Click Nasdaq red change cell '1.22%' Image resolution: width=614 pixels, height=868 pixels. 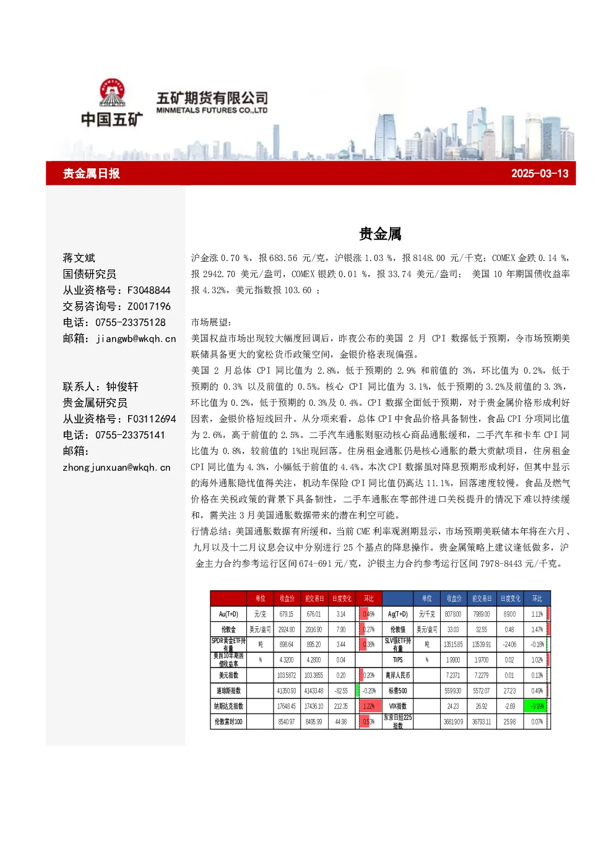click(369, 706)
